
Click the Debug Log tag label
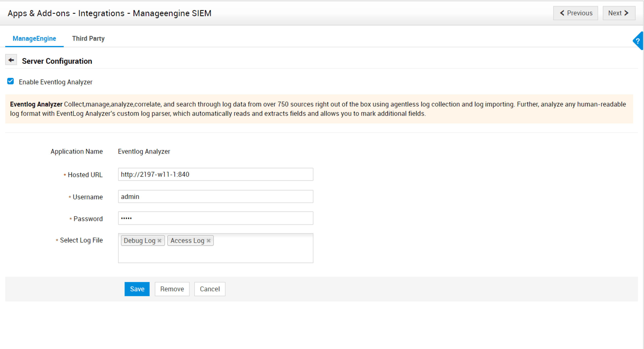(140, 240)
